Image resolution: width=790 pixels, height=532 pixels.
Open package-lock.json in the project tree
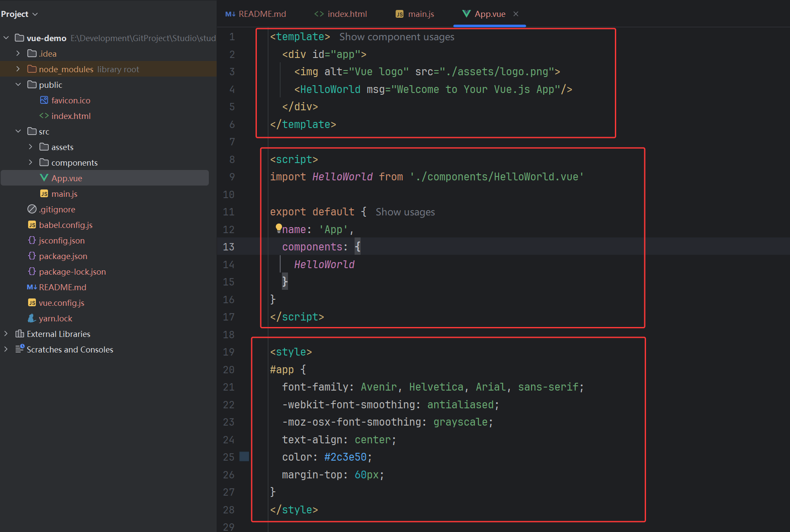[72, 272]
